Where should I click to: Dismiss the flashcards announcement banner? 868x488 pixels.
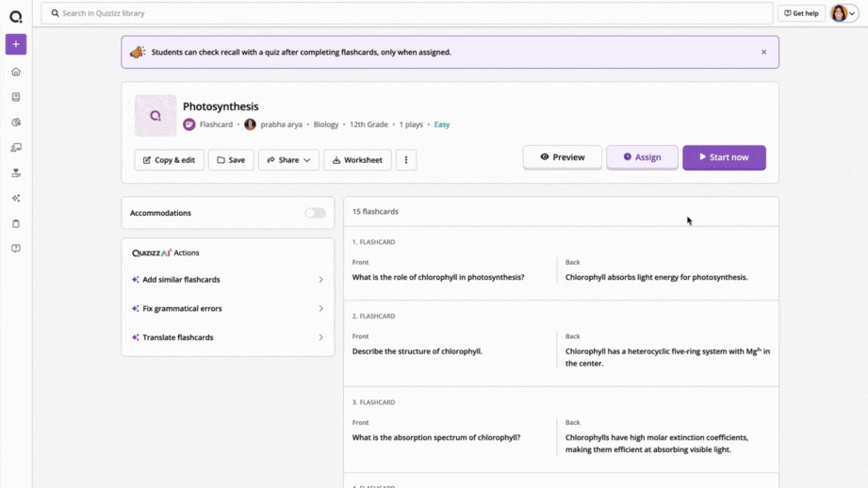coord(763,52)
